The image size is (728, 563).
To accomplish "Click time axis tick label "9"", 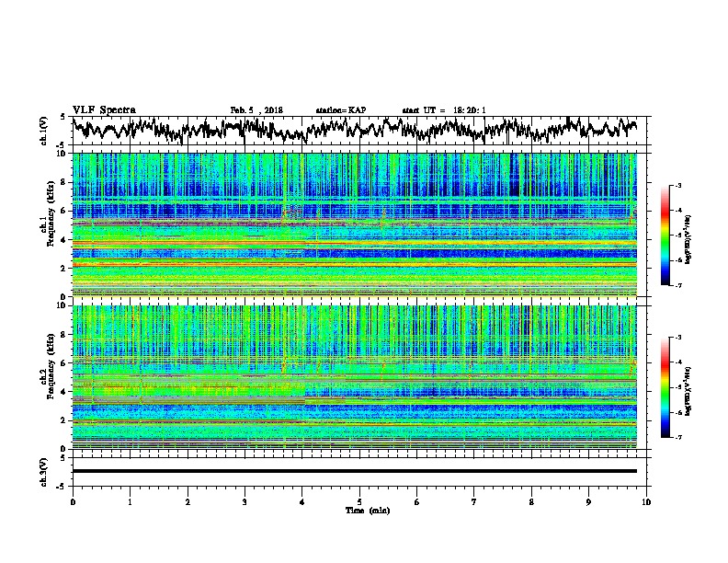I will coord(588,502).
